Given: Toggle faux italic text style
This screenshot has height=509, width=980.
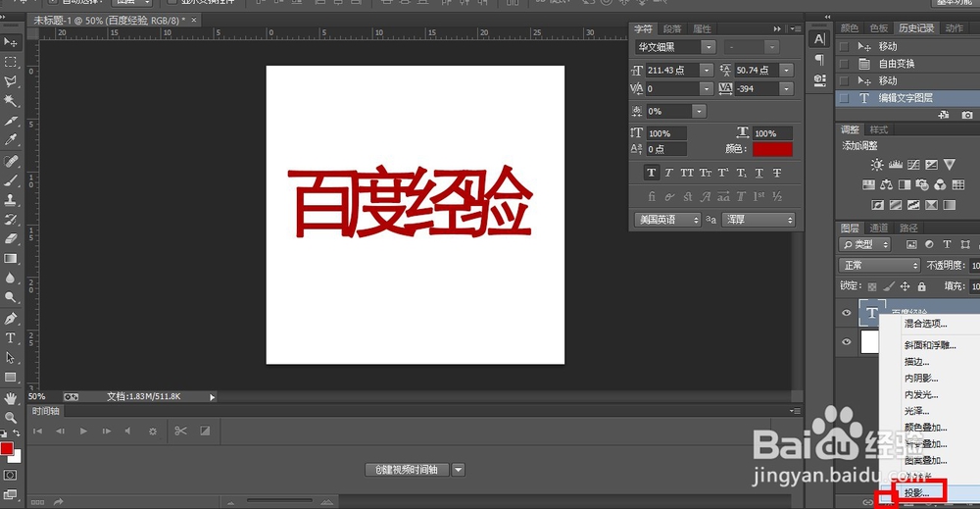Looking at the screenshot, I should [668, 173].
